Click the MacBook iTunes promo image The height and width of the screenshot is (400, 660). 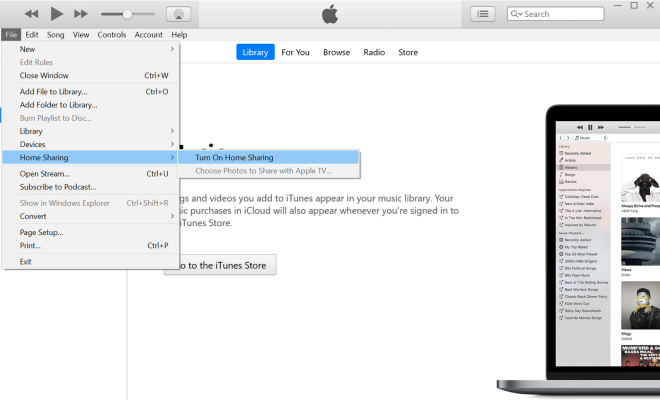tap(579, 251)
